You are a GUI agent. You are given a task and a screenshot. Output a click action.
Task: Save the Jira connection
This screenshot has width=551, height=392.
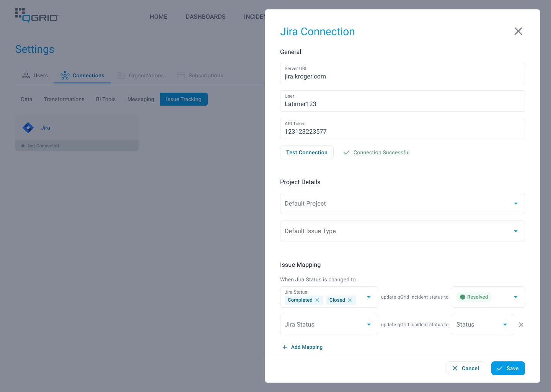tap(508, 368)
